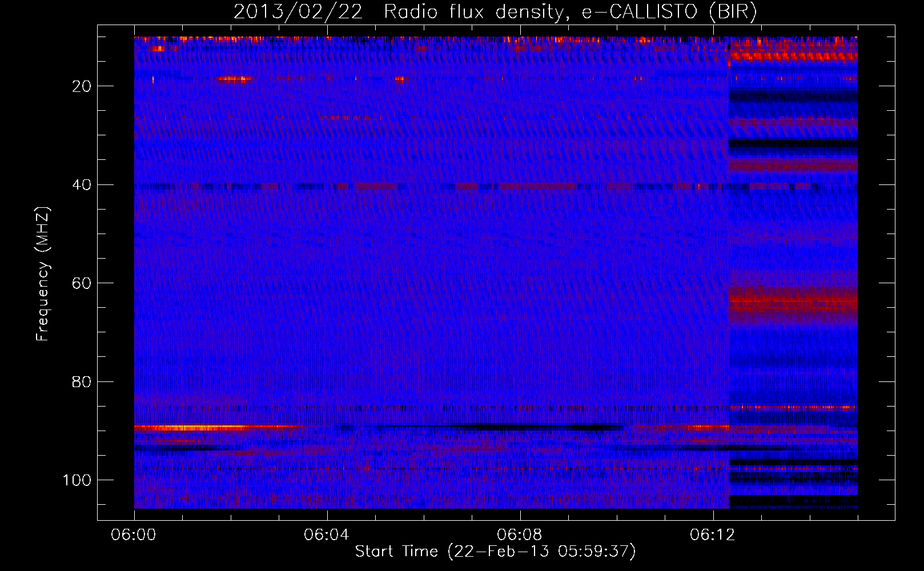Click the 100 frequency tick label

coord(77,480)
